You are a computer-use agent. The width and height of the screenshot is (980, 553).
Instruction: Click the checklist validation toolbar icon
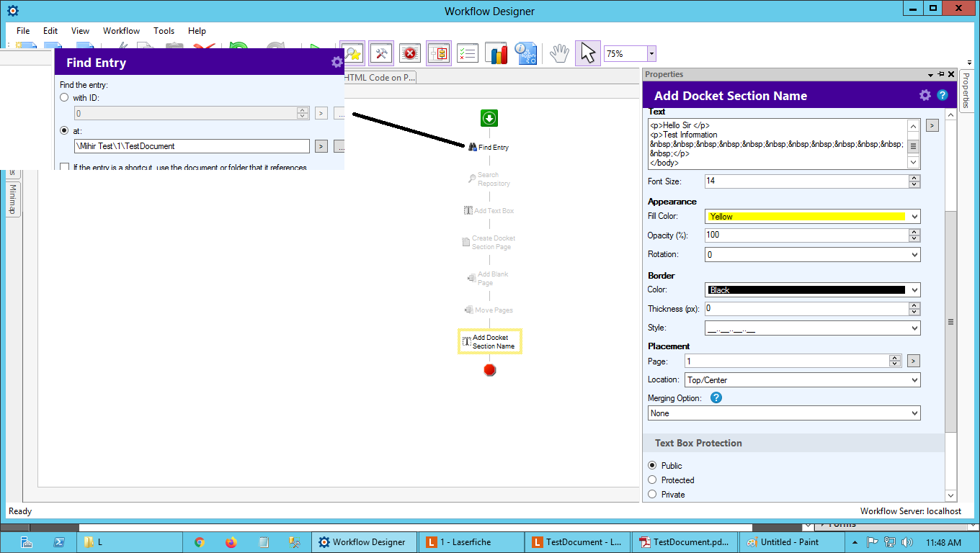468,53
